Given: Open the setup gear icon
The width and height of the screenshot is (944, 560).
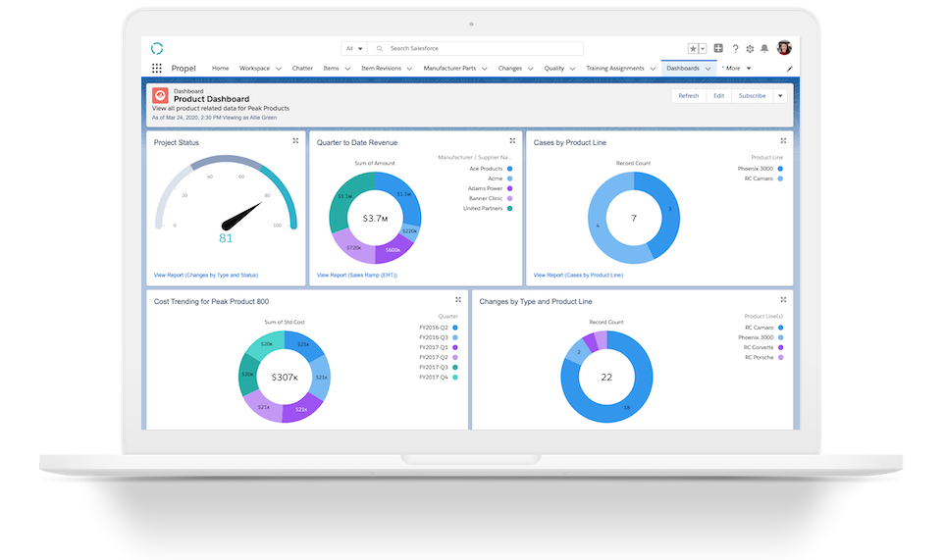Looking at the screenshot, I should tap(750, 49).
